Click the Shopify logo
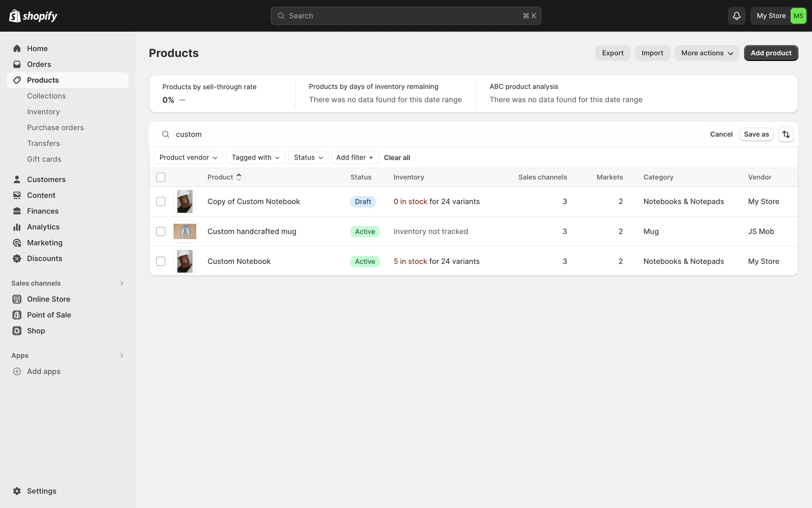The width and height of the screenshot is (812, 508). (x=33, y=16)
